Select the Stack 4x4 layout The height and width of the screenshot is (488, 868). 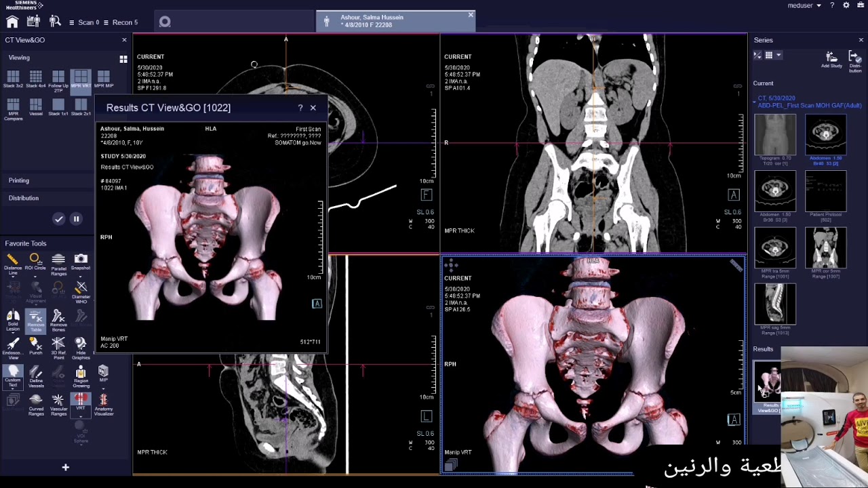click(35, 79)
